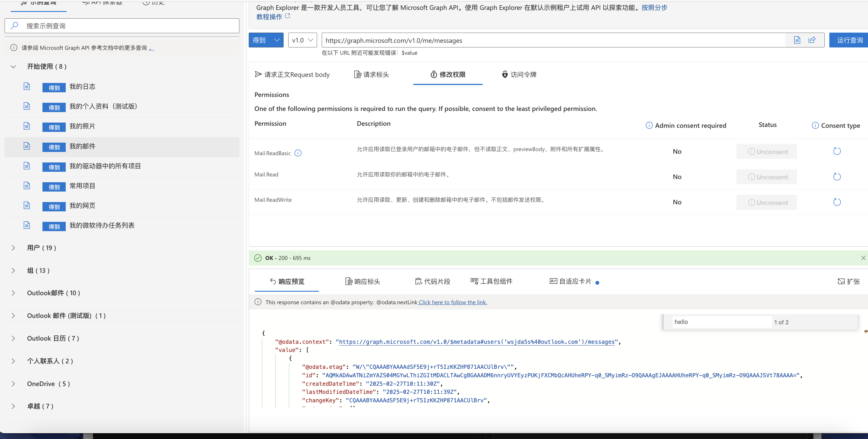This screenshot has width=868, height=439.
Task: Click the document icon in URL bar
Action: click(797, 40)
